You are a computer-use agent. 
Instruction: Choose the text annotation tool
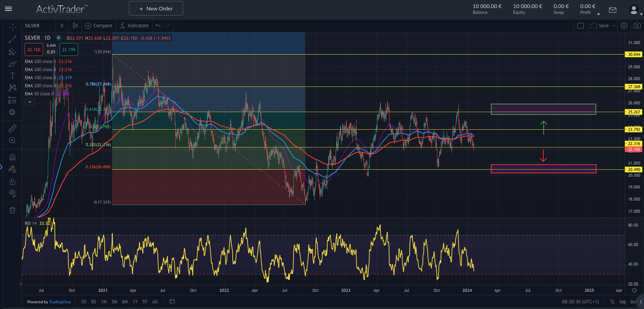(x=12, y=76)
